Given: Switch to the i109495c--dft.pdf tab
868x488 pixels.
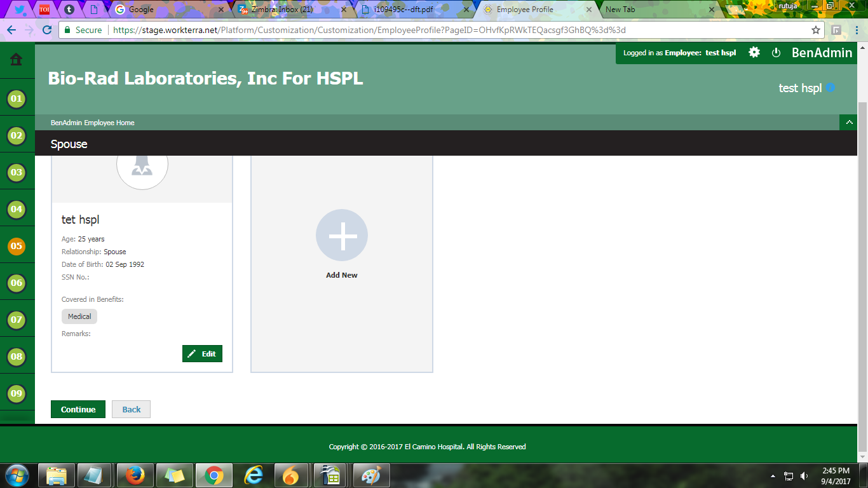Looking at the screenshot, I should (x=412, y=10).
